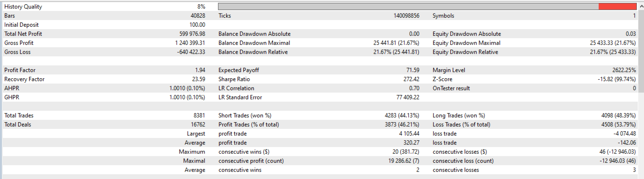The width and height of the screenshot is (644, 179).
Task: Select the Initial Deposit value 100.00
Action: tap(197, 25)
